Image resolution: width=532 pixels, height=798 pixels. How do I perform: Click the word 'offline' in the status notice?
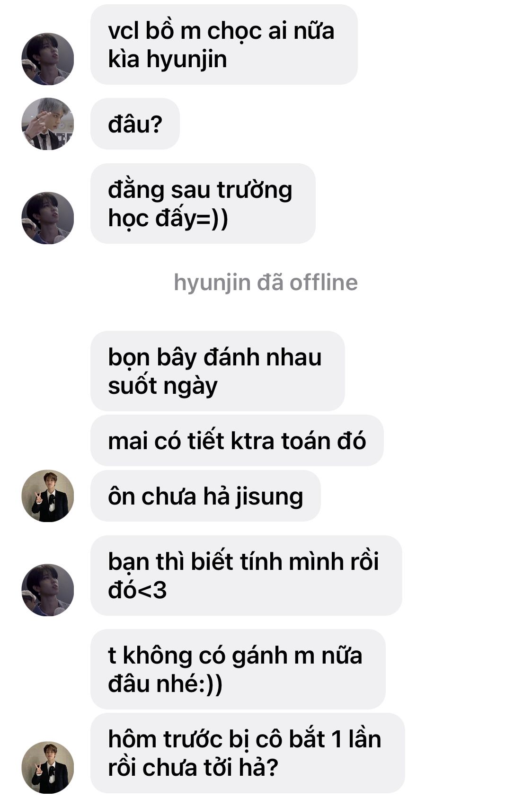(x=324, y=283)
